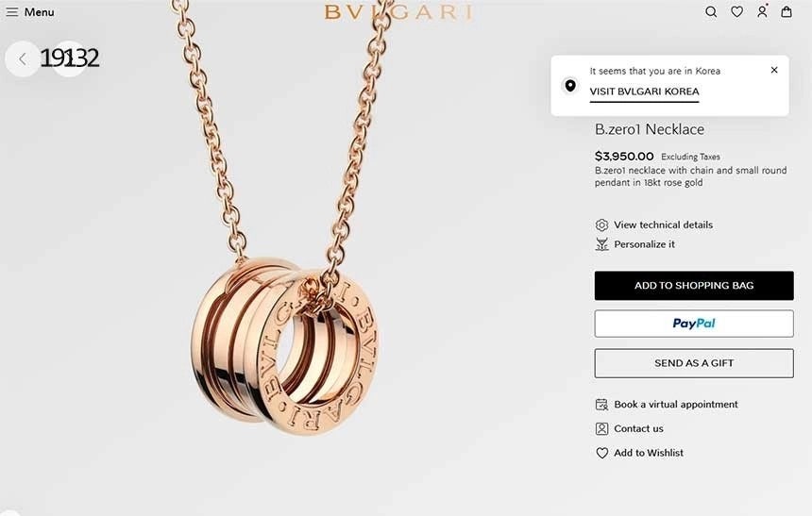Go back with the left arrow
The height and width of the screenshot is (516, 812).
point(23,59)
